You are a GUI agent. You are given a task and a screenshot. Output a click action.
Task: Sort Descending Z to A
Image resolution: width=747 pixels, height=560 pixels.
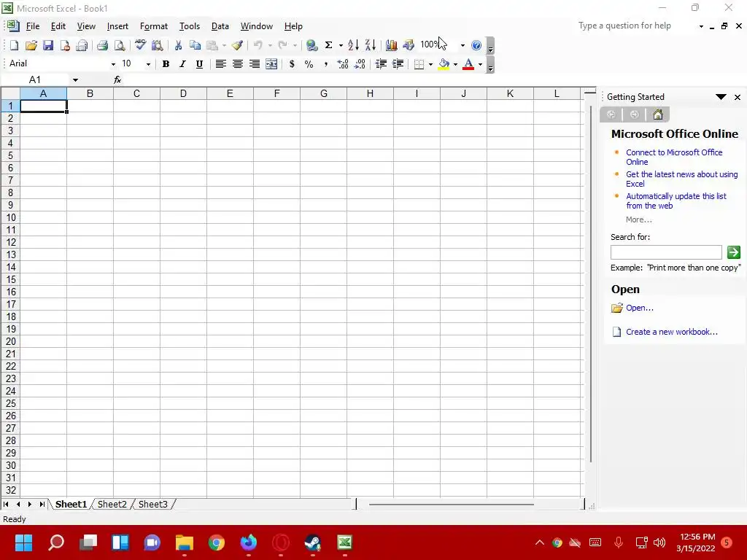pos(370,45)
